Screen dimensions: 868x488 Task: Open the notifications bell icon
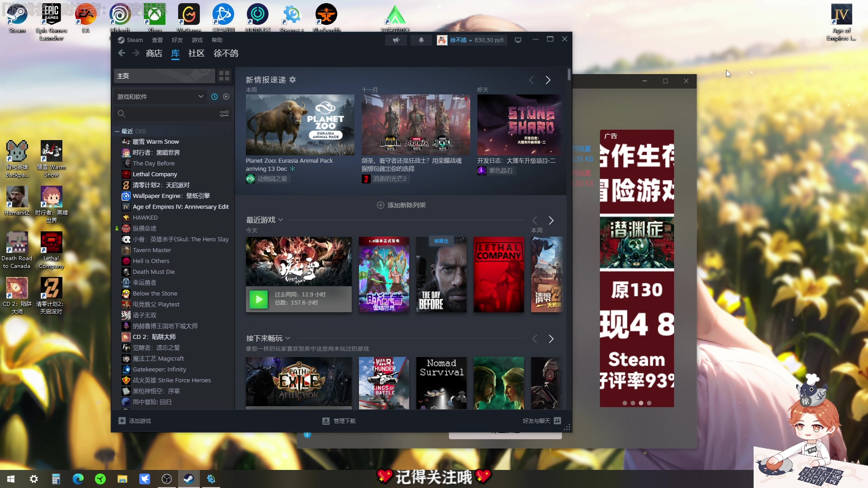coord(421,40)
